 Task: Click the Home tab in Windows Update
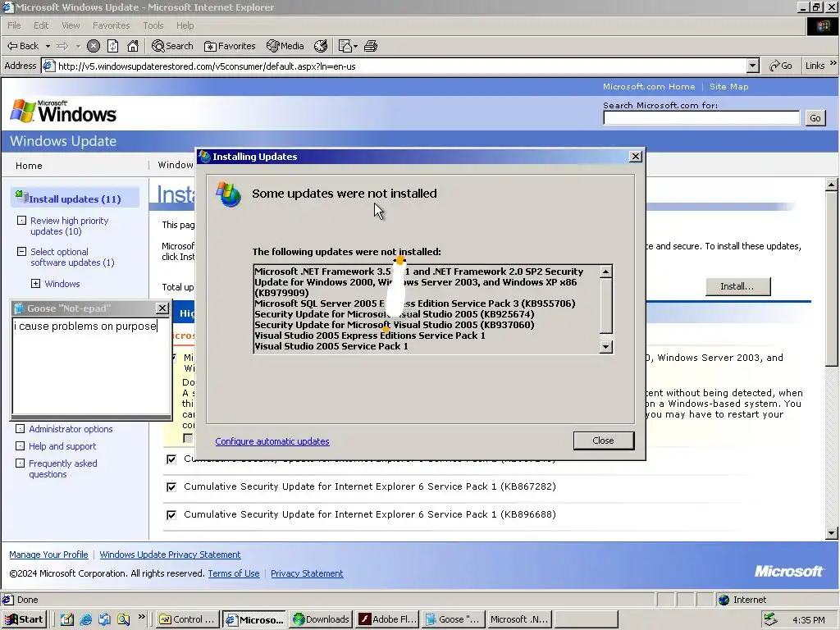(29, 166)
